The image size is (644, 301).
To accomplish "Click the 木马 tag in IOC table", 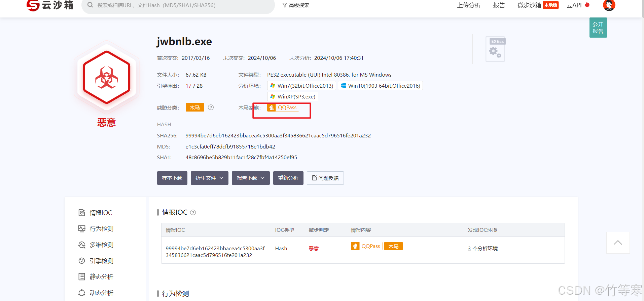I will point(393,246).
